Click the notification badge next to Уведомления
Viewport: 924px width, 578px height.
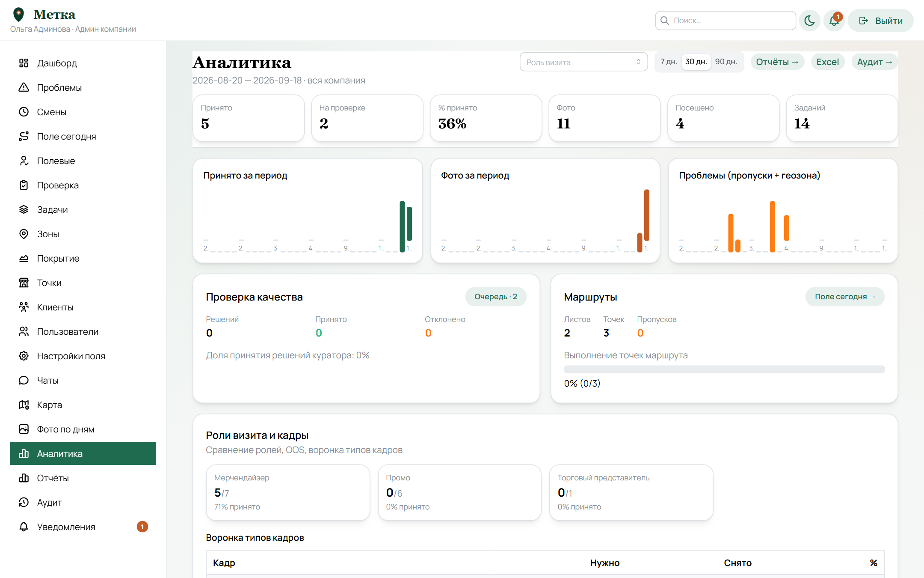(x=142, y=527)
